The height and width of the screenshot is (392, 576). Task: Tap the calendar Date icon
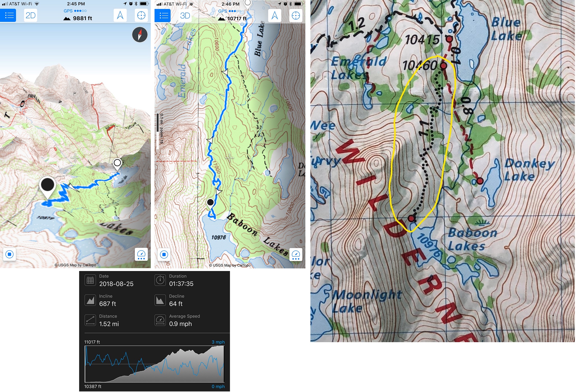click(90, 280)
